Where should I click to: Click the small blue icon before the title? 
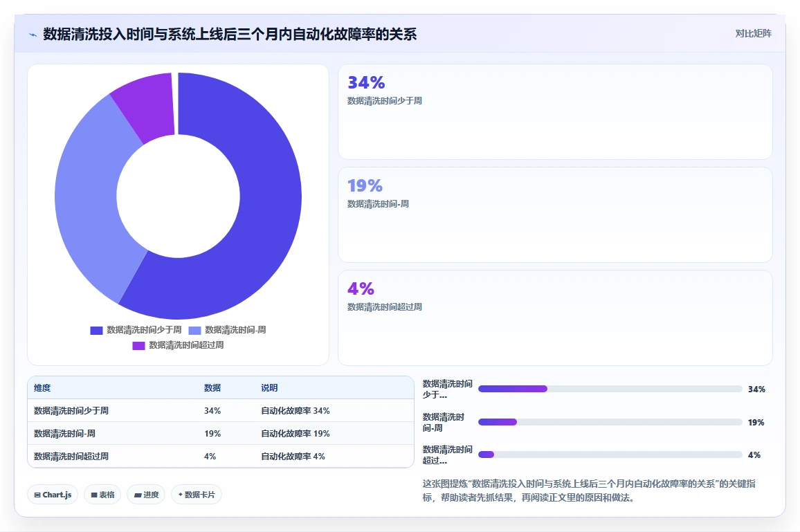(33, 35)
